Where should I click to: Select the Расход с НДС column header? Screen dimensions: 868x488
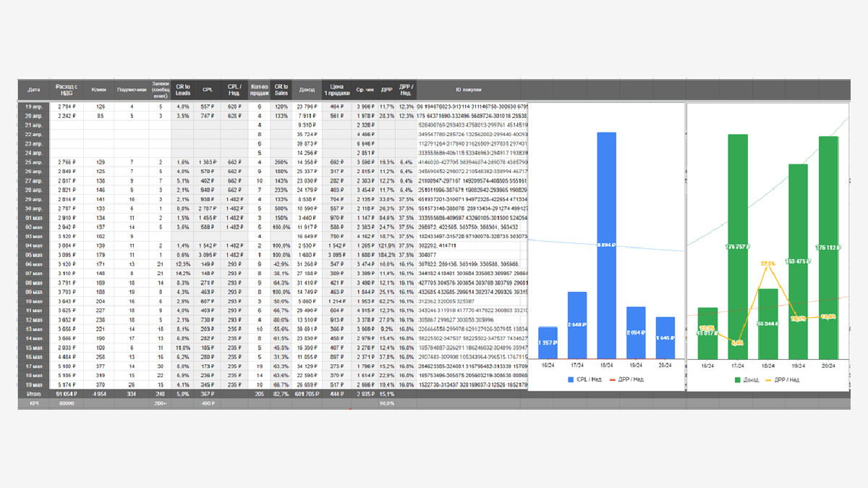tap(67, 91)
